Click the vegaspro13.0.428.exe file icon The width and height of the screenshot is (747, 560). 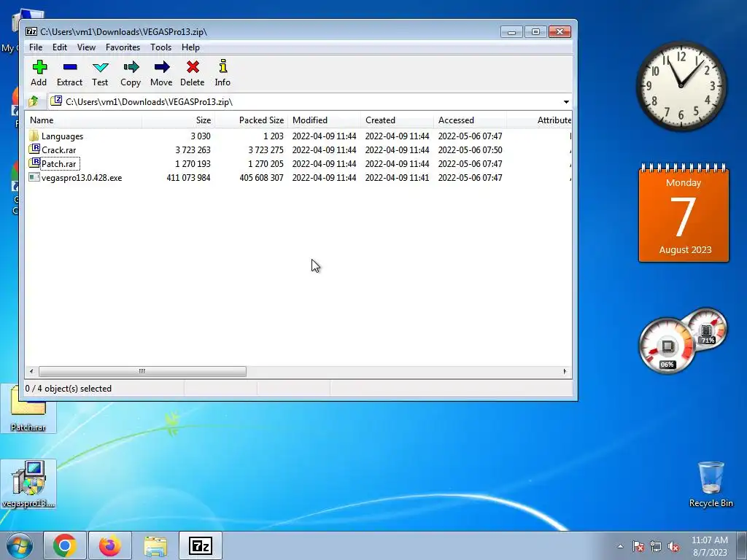34,177
